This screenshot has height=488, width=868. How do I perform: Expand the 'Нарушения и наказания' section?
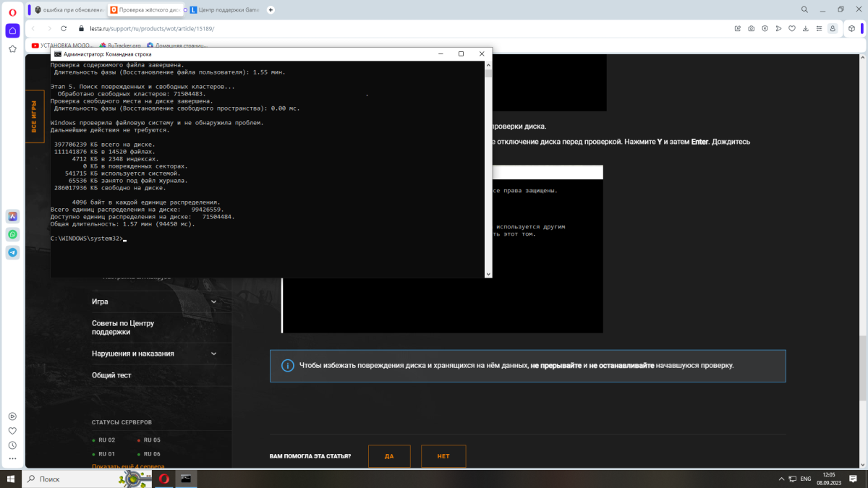coord(153,354)
